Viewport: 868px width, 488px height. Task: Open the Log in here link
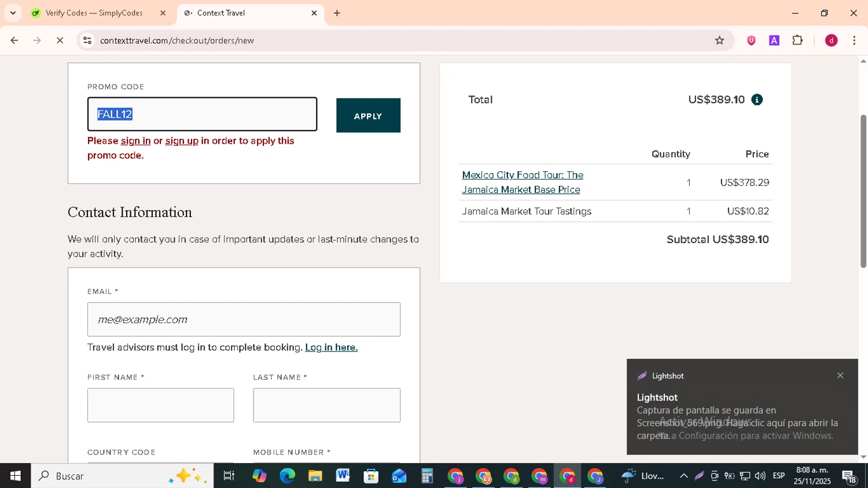pos(331,347)
